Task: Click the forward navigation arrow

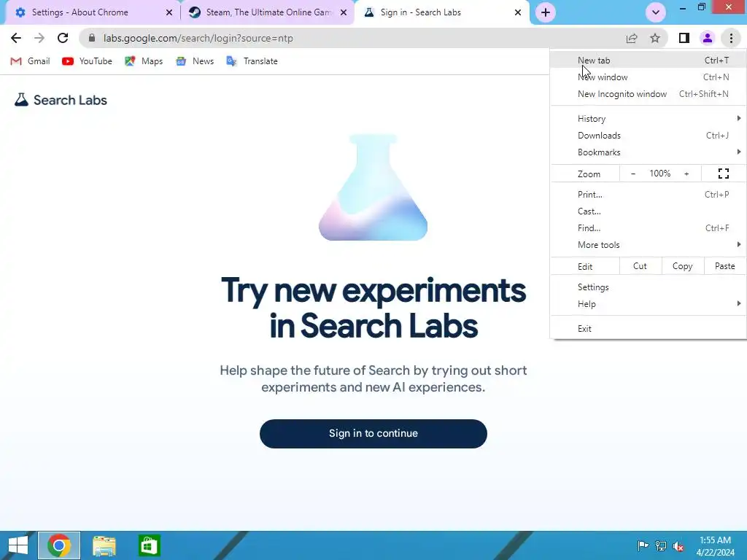Action: pyautogui.click(x=39, y=38)
